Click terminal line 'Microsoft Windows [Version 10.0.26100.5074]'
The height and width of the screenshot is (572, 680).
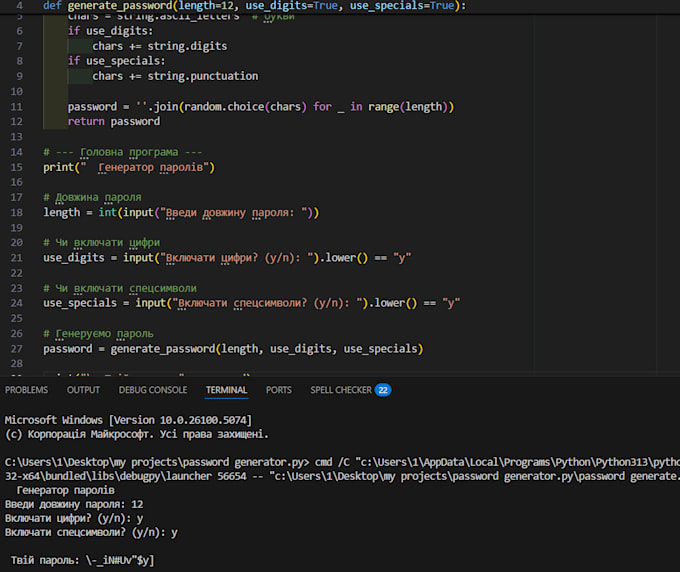pos(128,420)
